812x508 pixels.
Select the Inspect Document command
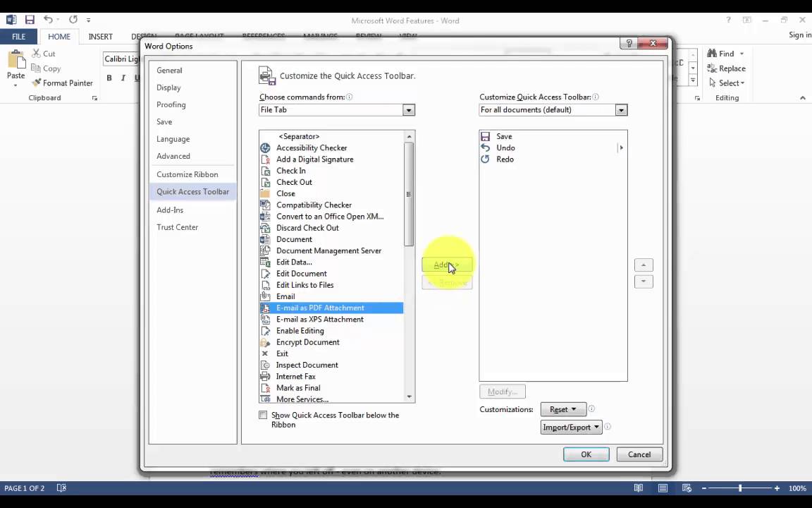(331, 365)
